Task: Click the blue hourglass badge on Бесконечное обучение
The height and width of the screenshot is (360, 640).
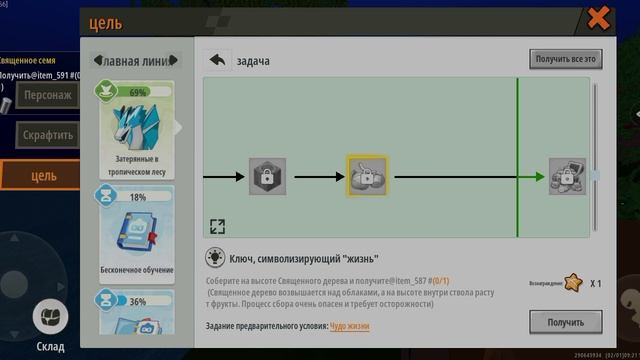Action: pos(106,195)
